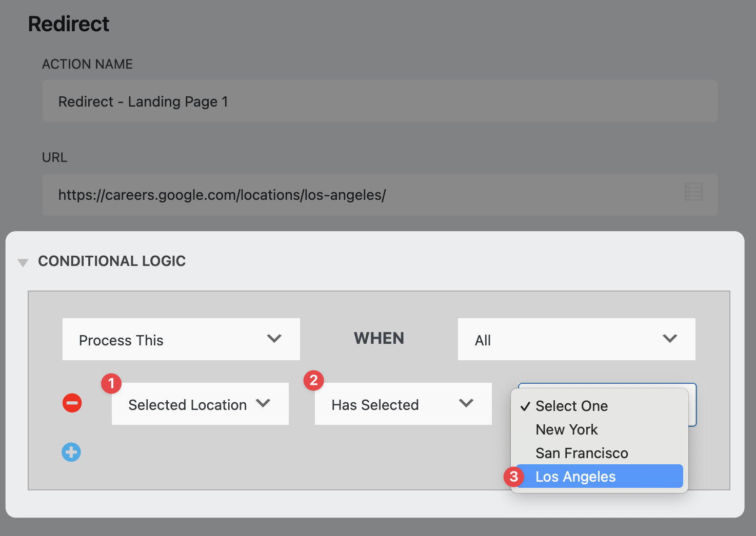The image size is (756, 536).
Task: Click the ACTION NAME label
Action: click(87, 64)
